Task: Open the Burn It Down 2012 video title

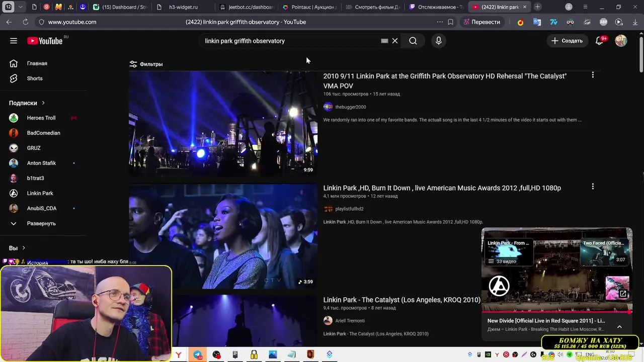Action: coord(442,188)
